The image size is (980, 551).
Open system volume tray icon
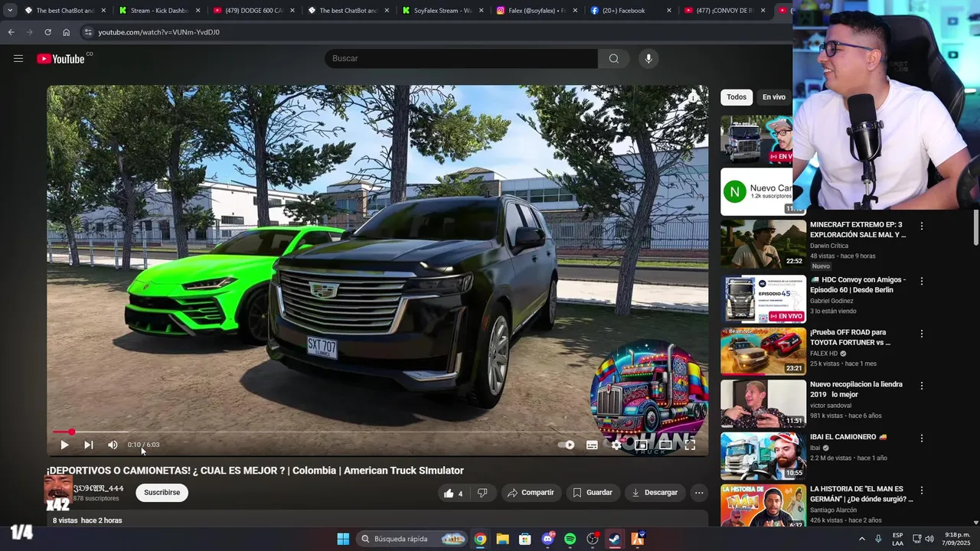[x=929, y=539]
